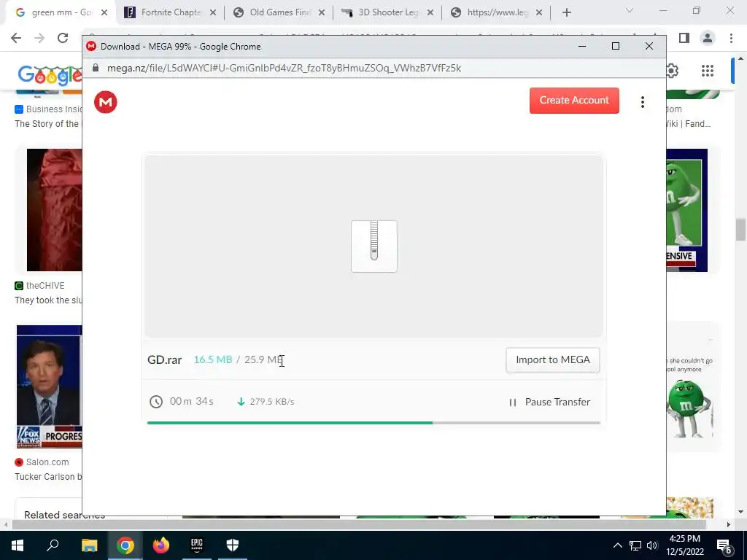This screenshot has height=560, width=747.
Task: Click the padlock icon in MEGA address bar
Action: coord(96,68)
